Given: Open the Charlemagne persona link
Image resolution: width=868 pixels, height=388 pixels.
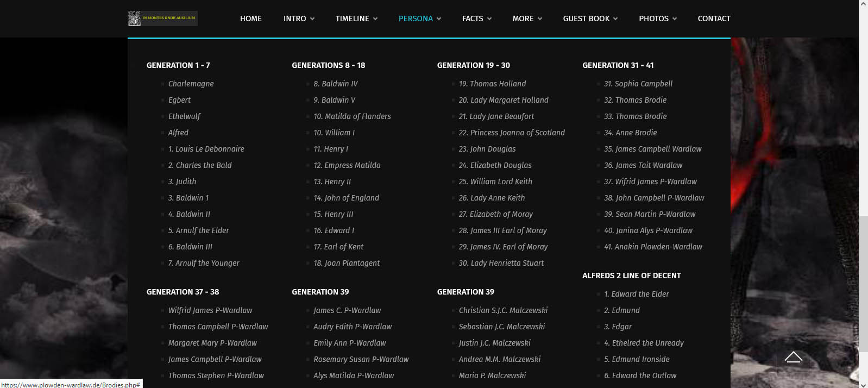Looking at the screenshot, I should pos(191,84).
